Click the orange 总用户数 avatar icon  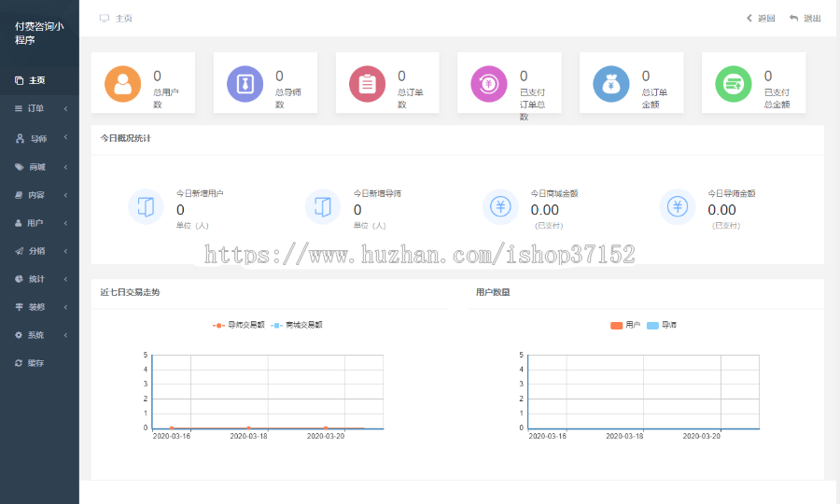tap(122, 84)
